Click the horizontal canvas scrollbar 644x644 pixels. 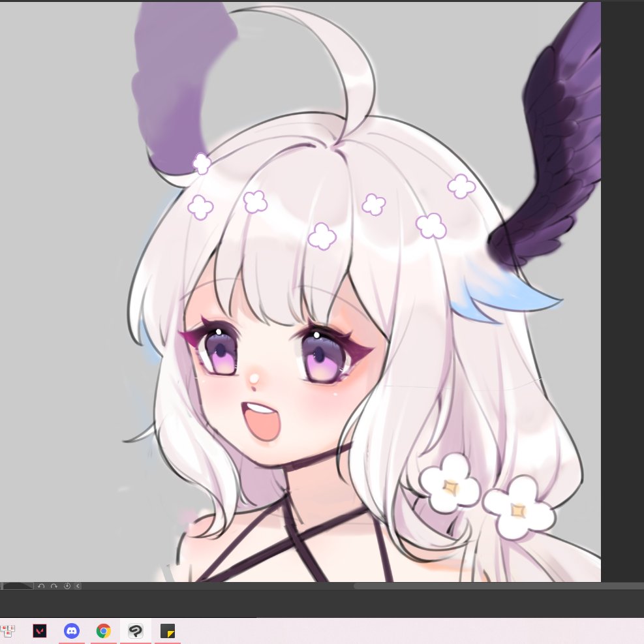click(498, 586)
